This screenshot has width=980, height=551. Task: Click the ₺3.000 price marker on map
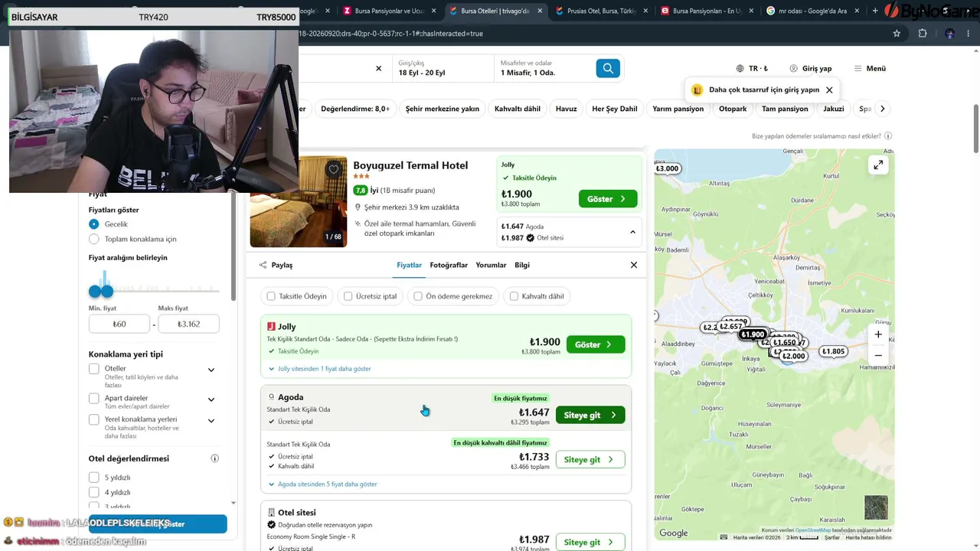(x=667, y=168)
